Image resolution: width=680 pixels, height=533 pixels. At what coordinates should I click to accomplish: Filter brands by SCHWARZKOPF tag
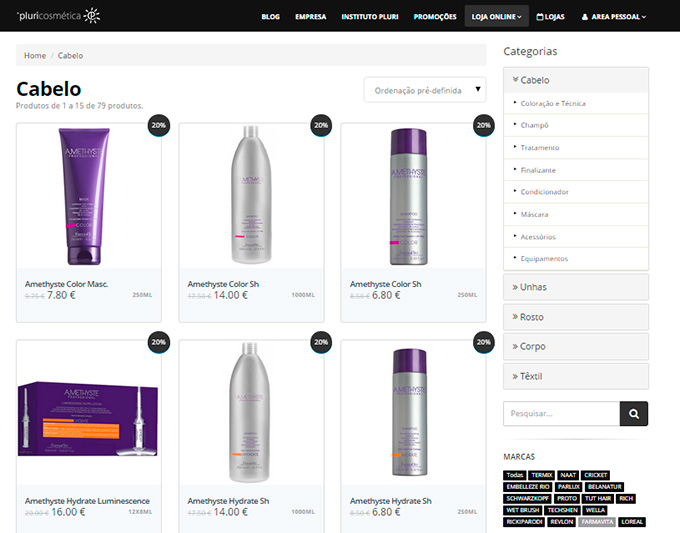coord(527,499)
